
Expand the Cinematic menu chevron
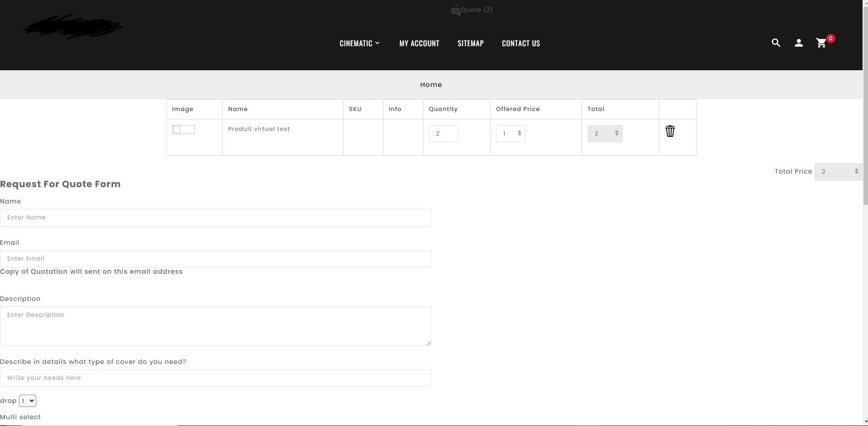point(377,43)
